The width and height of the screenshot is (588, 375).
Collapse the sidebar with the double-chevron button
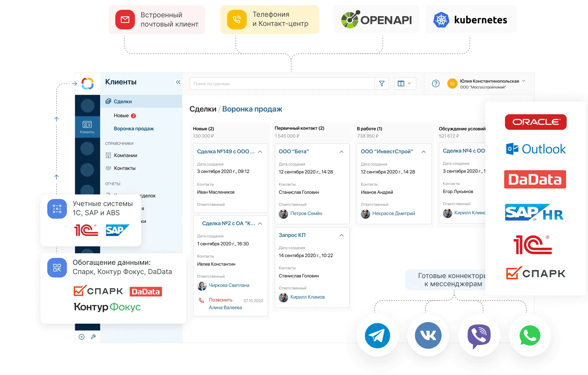178,82
